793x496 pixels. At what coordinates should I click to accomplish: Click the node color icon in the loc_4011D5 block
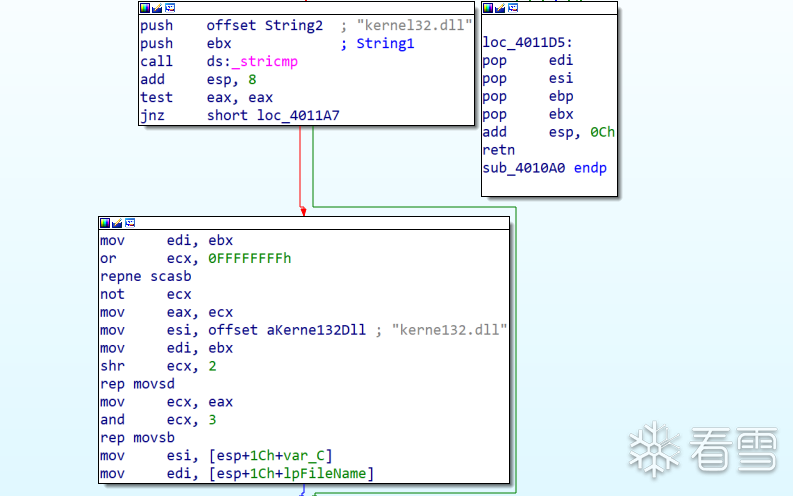coord(488,8)
